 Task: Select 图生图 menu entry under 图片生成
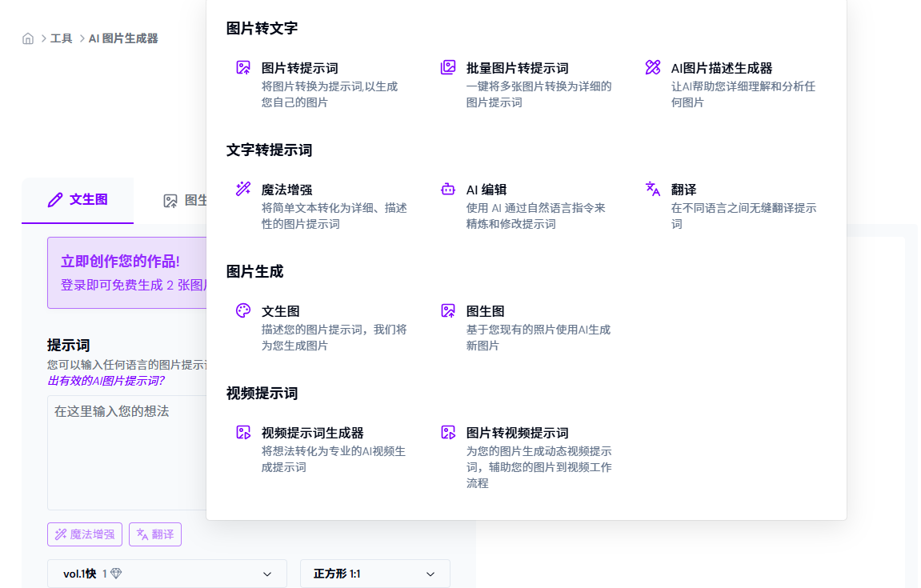click(485, 311)
